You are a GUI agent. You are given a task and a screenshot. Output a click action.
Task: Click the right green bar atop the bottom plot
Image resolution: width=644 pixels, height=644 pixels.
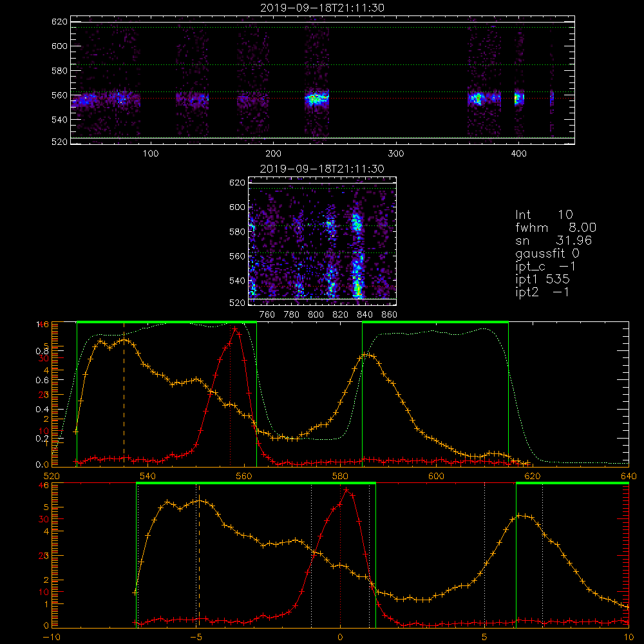[x=573, y=483]
